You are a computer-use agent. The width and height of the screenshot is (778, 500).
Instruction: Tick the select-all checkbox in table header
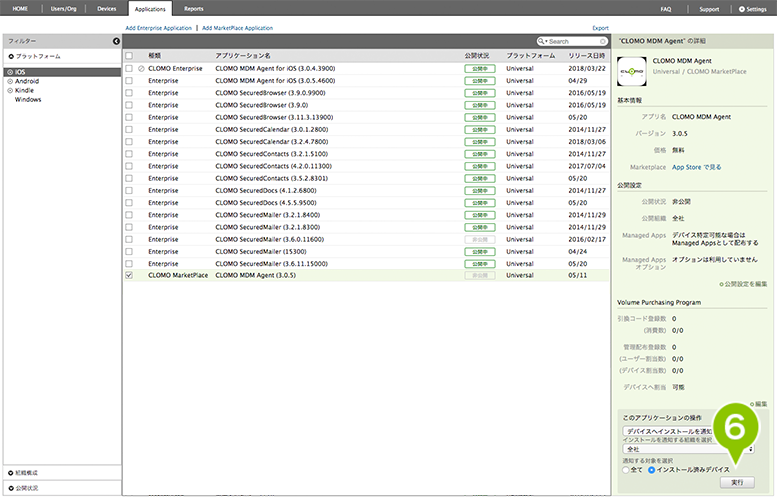(x=129, y=56)
